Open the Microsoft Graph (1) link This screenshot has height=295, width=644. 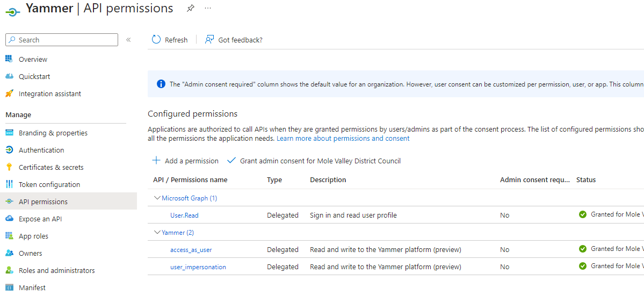[190, 198]
